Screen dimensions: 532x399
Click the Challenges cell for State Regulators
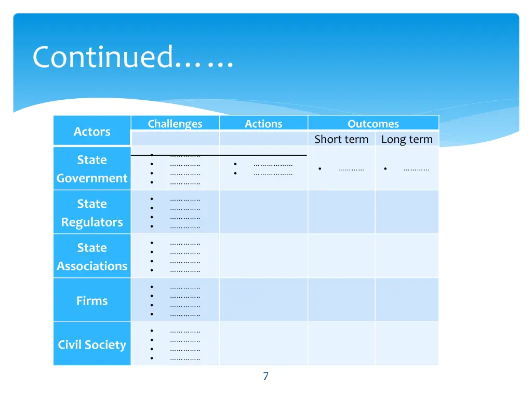[175, 212]
